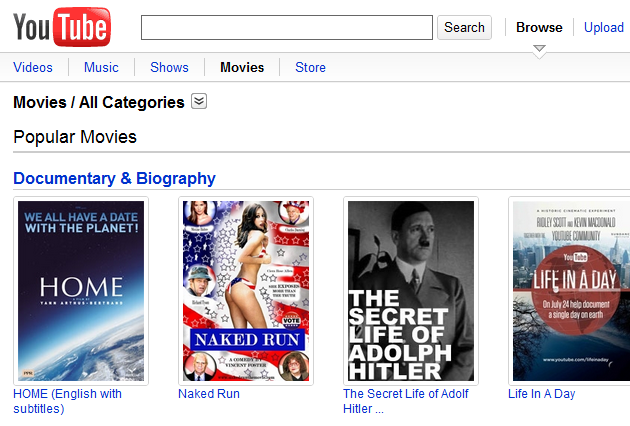Open the Browse link
This screenshot has height=426, width=630.
click(x=539, y=28)
